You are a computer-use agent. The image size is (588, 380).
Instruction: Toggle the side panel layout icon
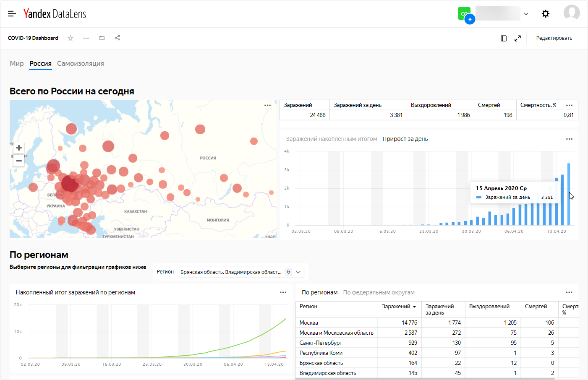pyautogui.click(x=504, y=38)
